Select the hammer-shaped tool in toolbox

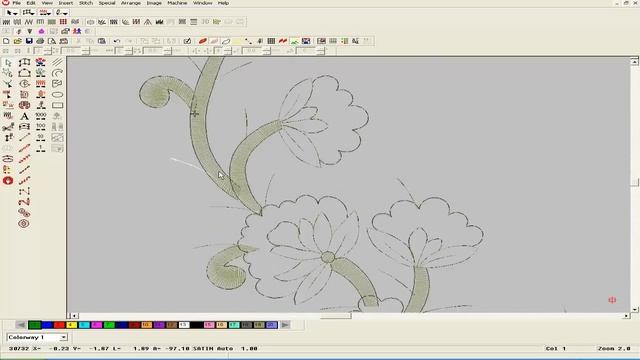8,95
